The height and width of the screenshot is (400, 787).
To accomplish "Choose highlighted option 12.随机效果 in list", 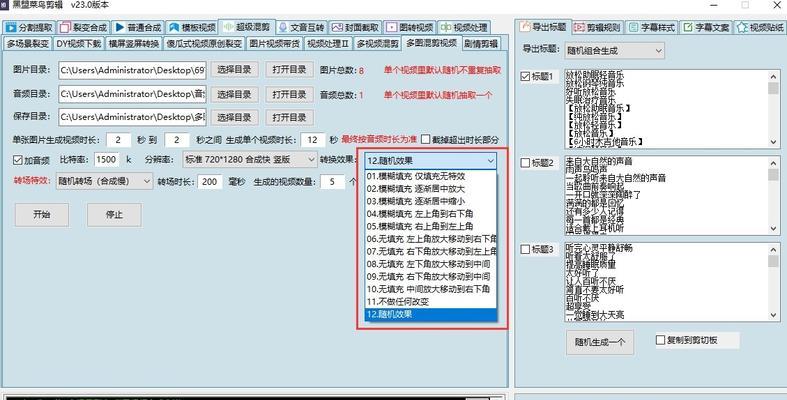I will tap(431, 314).
